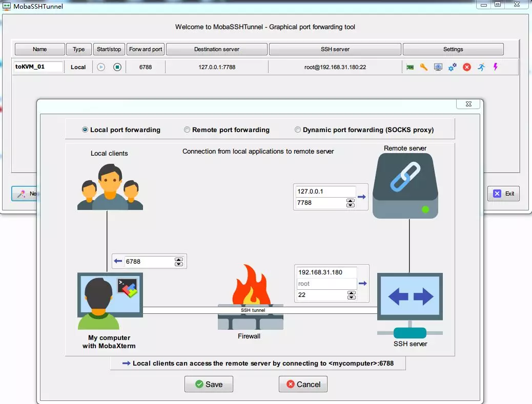Click the Remote server chain-link icon
532x404 pixels.
point(405,186)
